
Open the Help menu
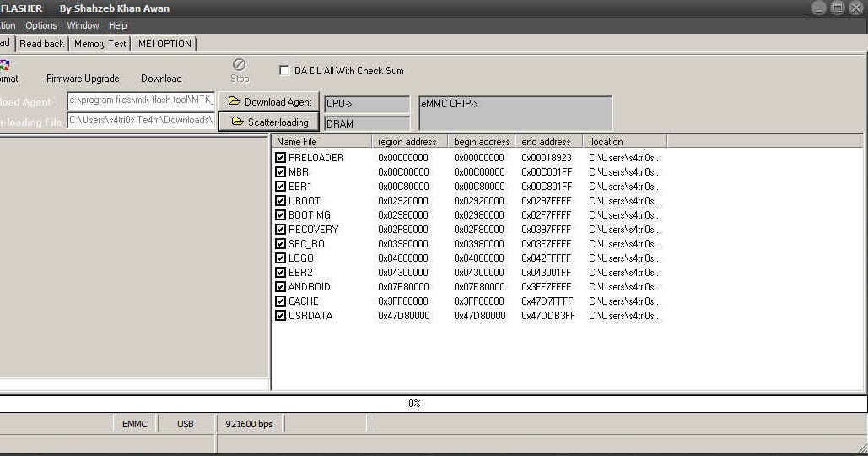[x=117, y=25]
